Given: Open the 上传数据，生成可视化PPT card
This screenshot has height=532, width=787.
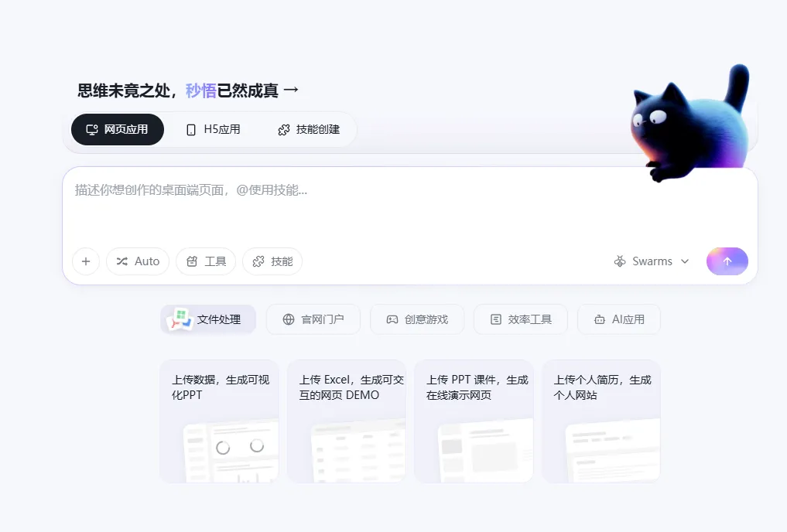Looking at the screenshot, I should pyautogui.click(x=219, y=421).
